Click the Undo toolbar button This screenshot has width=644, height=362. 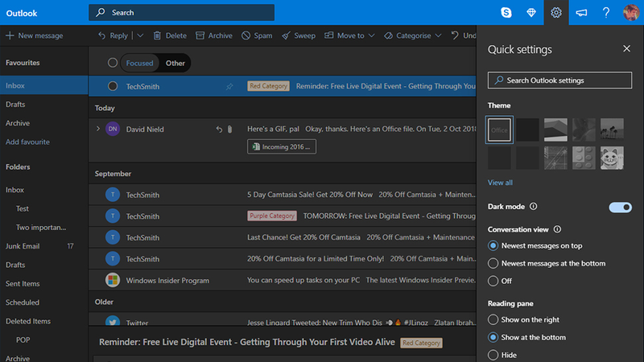464,35
